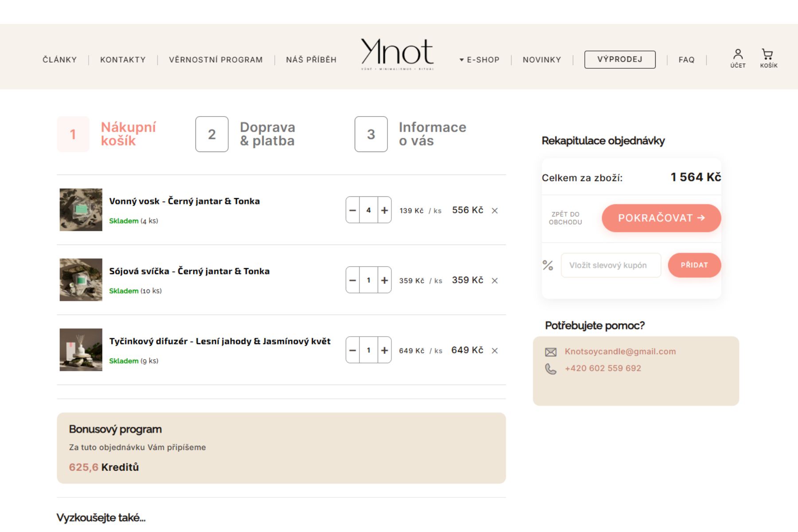The width and height of the screenshot is (798, 532).
Task: Remove Vonný vosk item from cart
Action: coord(495,211)
